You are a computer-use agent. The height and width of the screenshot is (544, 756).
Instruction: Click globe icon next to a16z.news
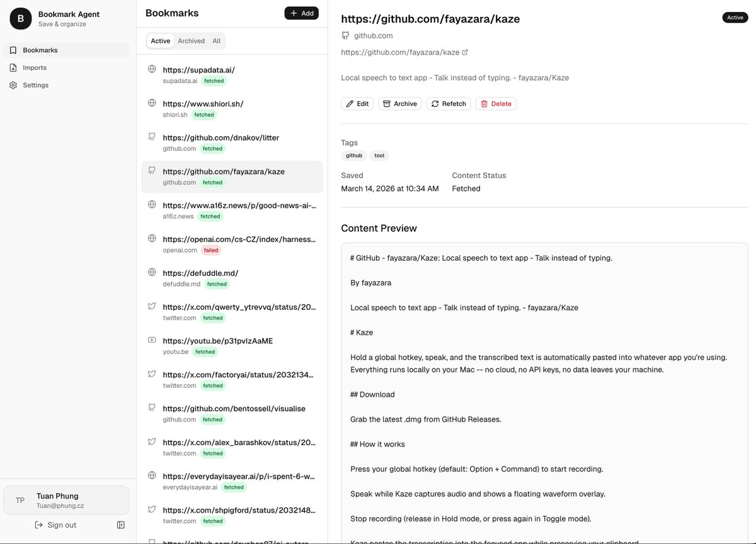(152, 204)
